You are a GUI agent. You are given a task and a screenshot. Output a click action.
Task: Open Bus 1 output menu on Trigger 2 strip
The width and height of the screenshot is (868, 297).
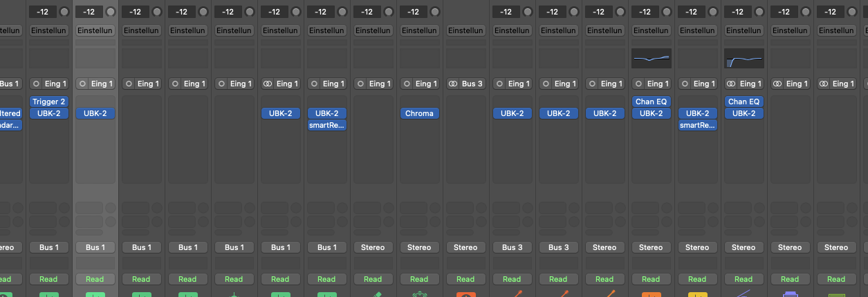[48, 247]
